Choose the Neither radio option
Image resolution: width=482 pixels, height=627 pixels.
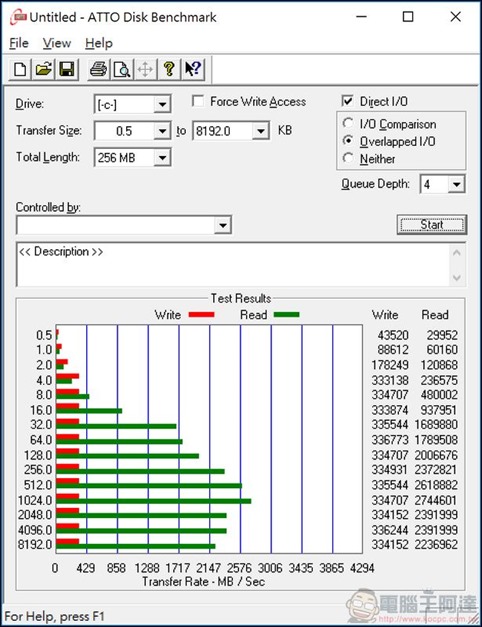(x=348, y=158)
